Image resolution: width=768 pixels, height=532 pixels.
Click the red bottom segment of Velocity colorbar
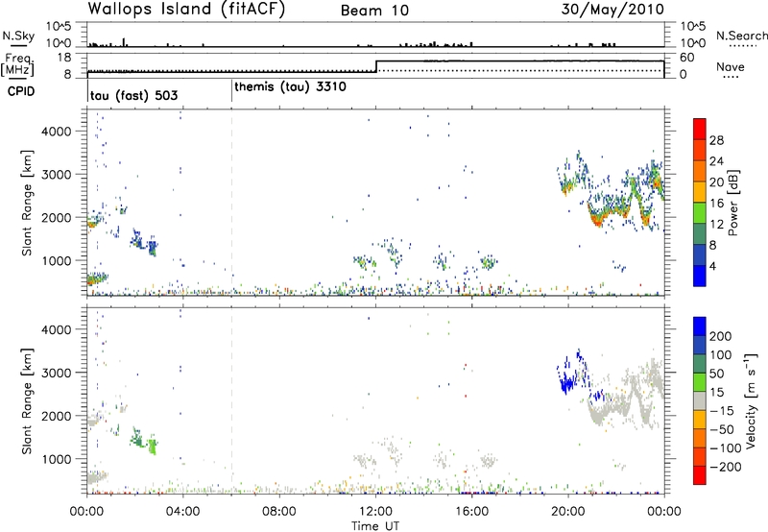coord(700,475)
